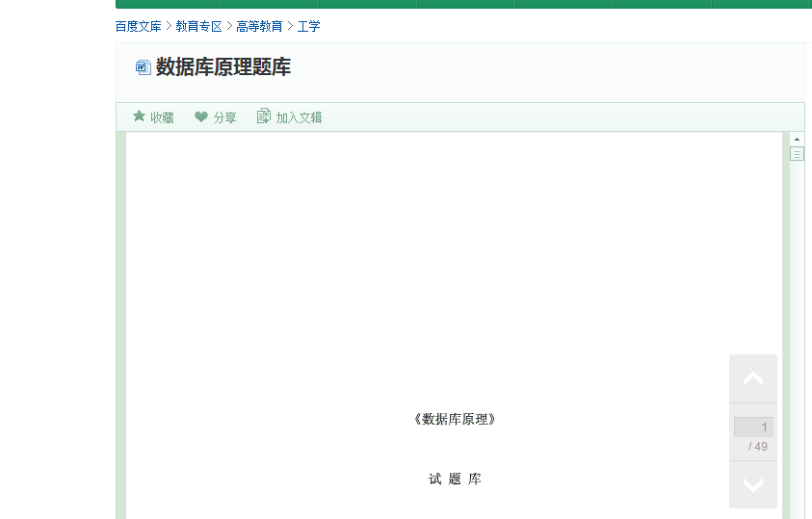Screen dimensions: 812x519
Task: Click the heart share icon
Action: click(201, 117)
